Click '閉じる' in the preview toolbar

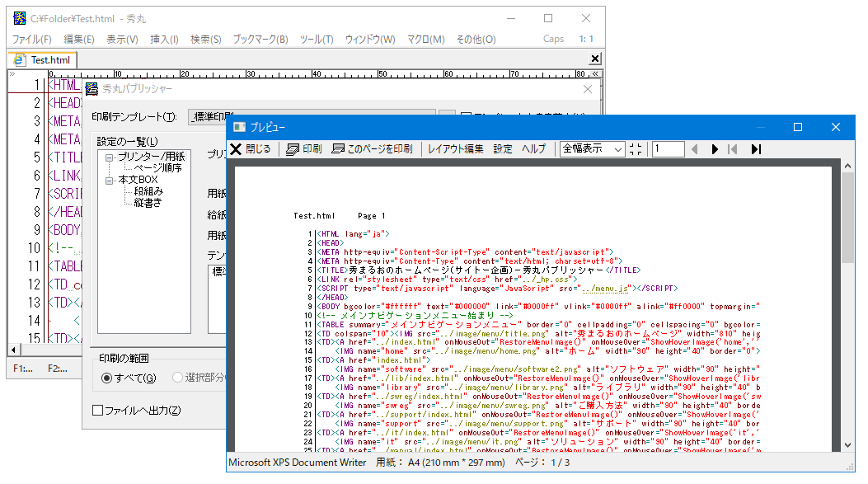click(251, 149)
